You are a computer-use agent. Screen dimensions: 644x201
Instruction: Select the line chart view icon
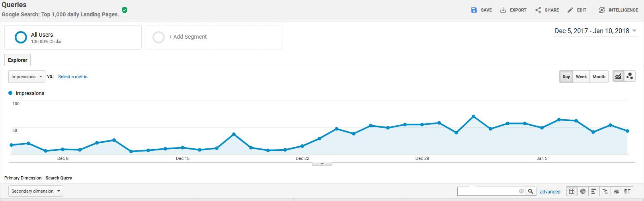618,76
